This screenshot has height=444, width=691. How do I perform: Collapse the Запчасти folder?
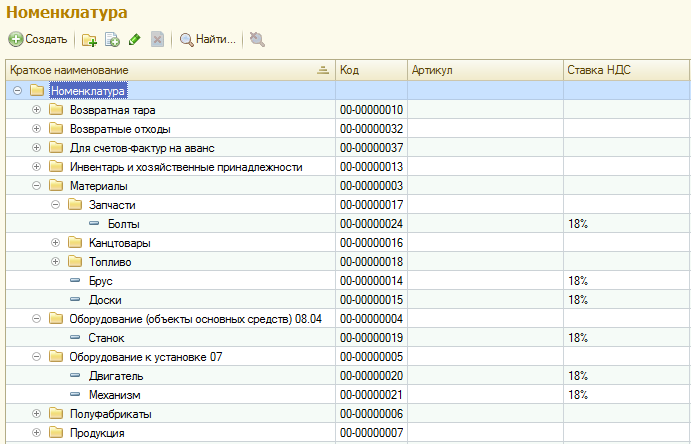56,205
